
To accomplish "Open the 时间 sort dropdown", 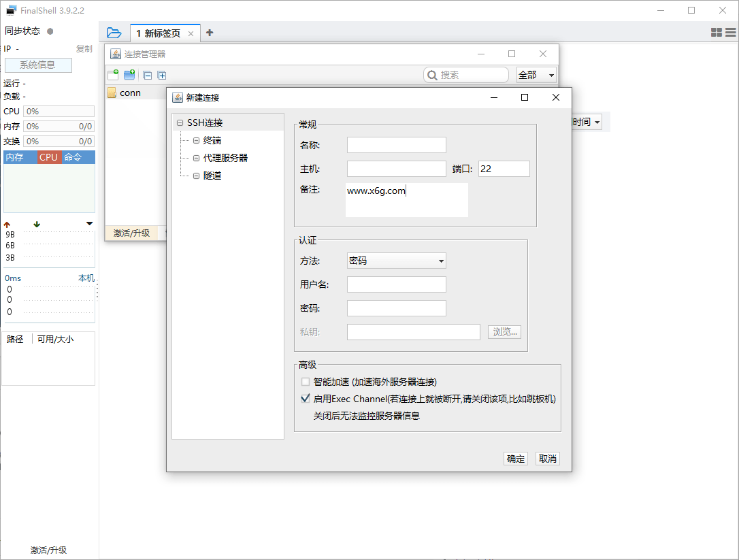I will pyautogui.click(x=587, y=122).
